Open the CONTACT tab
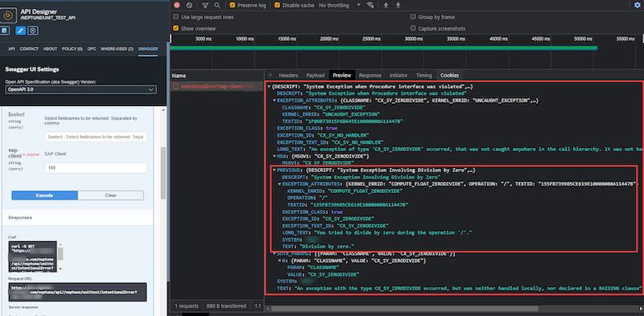 click(x=29, y=48)
